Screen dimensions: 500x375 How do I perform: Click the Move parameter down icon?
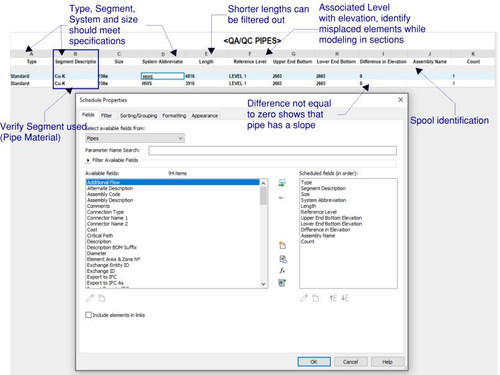(x=345, y=298)
